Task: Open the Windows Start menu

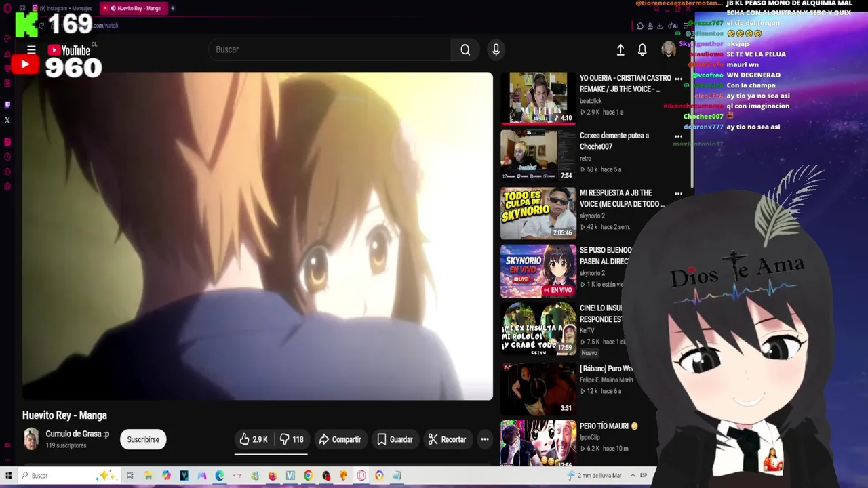Action: (8, 476)
